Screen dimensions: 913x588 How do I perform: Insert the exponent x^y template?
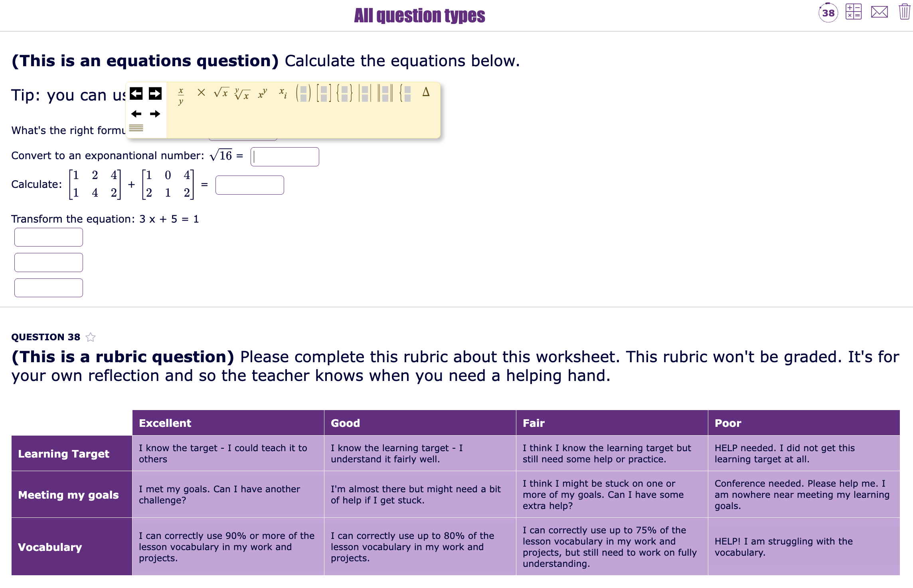pos(263,93)
